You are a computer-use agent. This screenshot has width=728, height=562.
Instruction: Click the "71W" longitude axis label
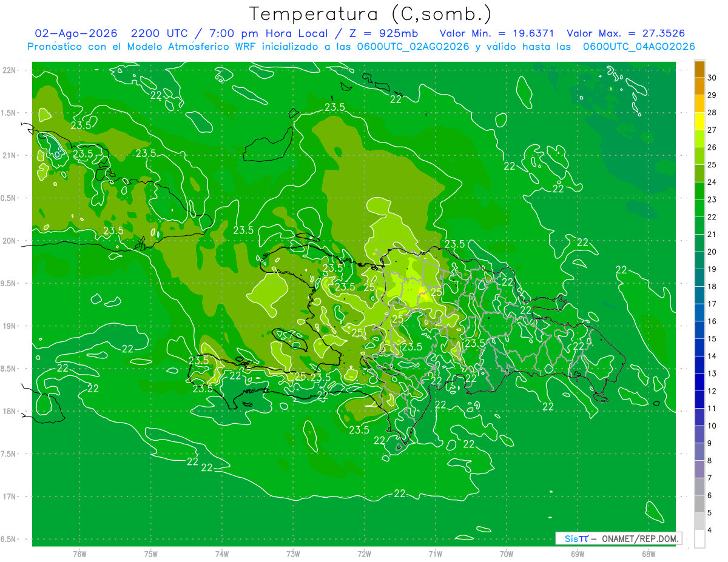pyautogui.click(x=435, y=554)
